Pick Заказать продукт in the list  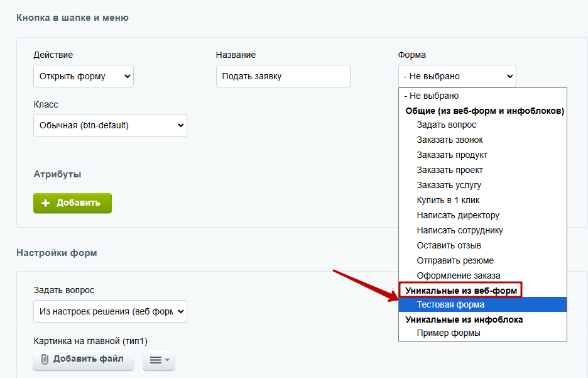click(x=452, y=155)
